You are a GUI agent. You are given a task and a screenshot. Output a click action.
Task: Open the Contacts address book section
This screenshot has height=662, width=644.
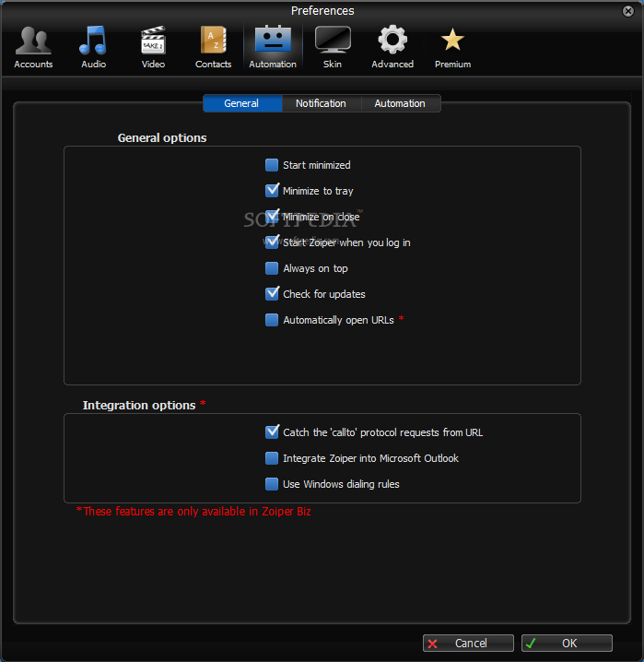coord(213,47)
